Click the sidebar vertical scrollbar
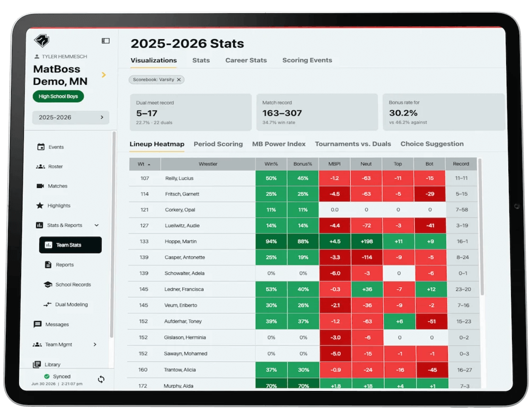Screen dimensions: 530x420 (112, 235)
